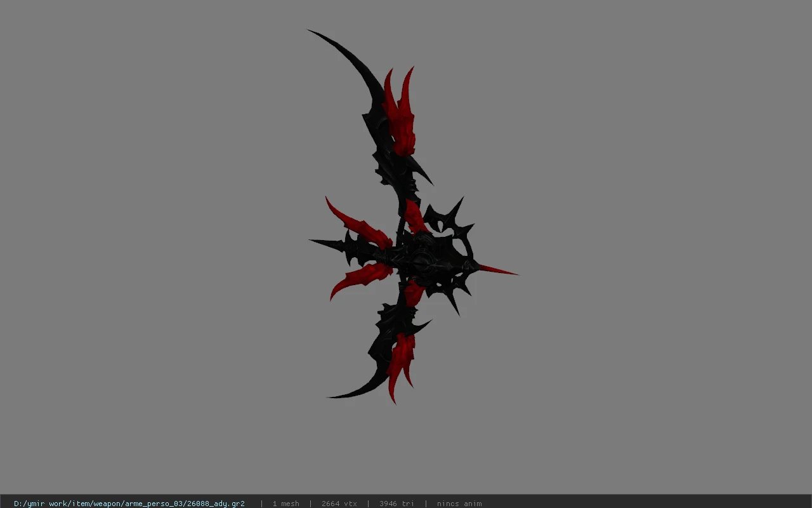The height and width of the screenshot is (508, 812).
Task: Click the black and red bow model
Action: coord(412,217)
